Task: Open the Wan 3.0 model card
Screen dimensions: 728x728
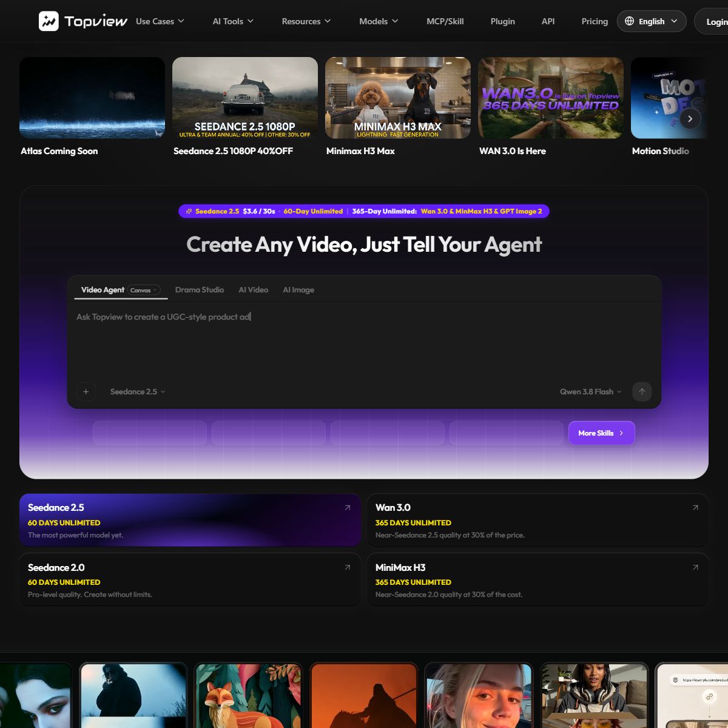Action: pyautogui.click(x=538, y=520)
